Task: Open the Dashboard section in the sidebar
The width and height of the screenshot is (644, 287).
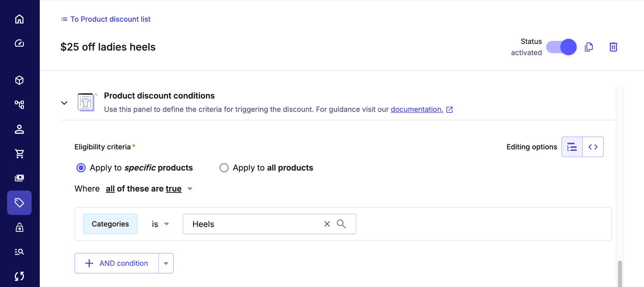Action: click(x=19, y=43)
